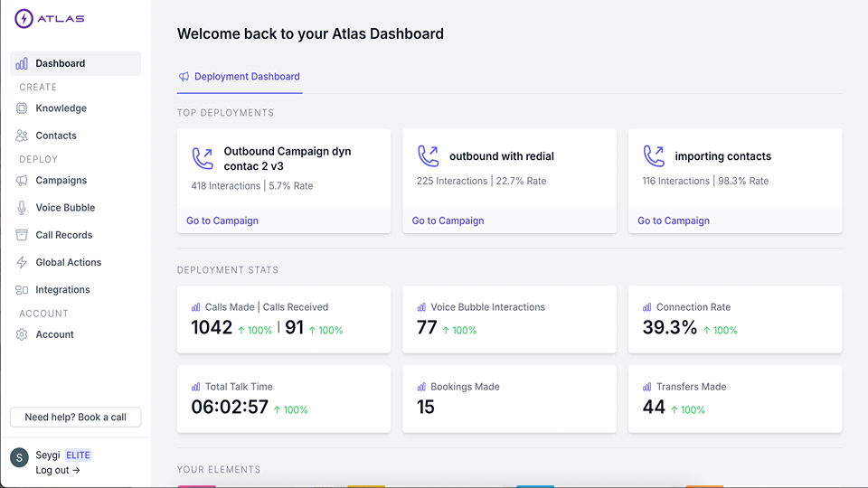
Task: Click the Contacts people icon
Action: [x=22, y=136]
